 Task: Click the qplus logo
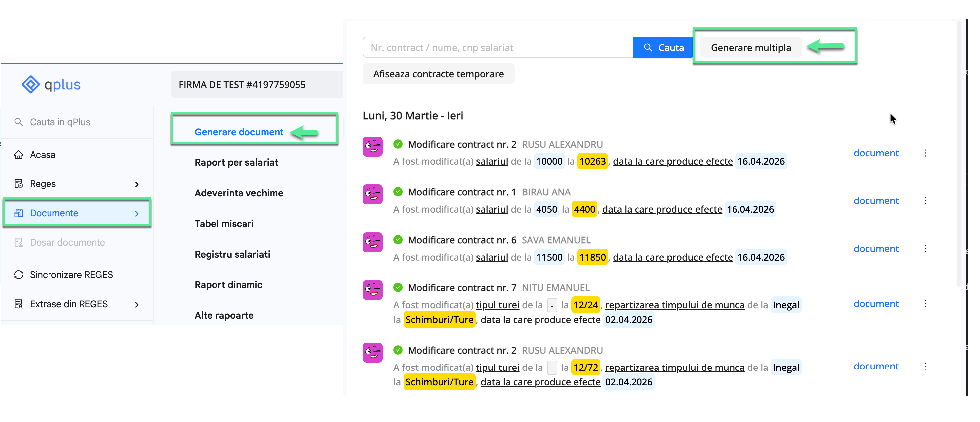(x=51, y=84)
